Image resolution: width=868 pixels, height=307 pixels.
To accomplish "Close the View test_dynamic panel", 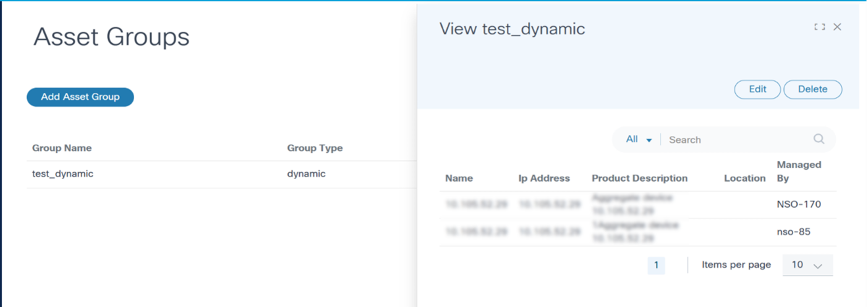I will 837,27.
